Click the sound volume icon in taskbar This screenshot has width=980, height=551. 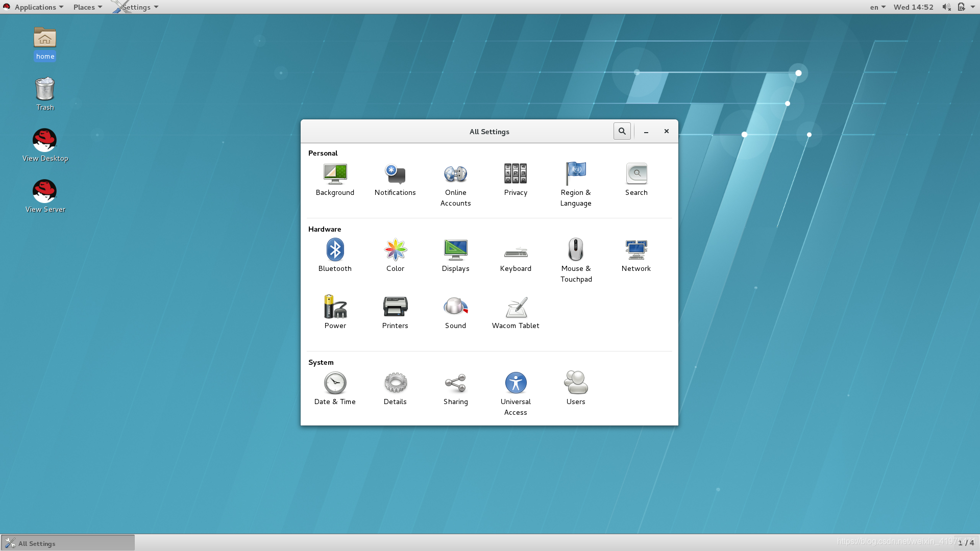pyautogui.click(x=947, y=7)
